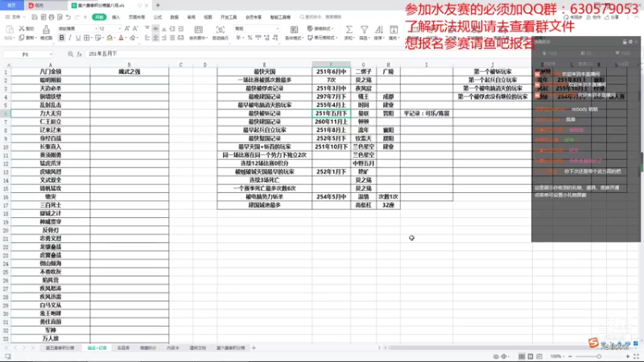Click the Conditional Formatting (条件格式) icon
Image resolution: width=644 pixels, height=362 pixels.
tap(294, 30)
